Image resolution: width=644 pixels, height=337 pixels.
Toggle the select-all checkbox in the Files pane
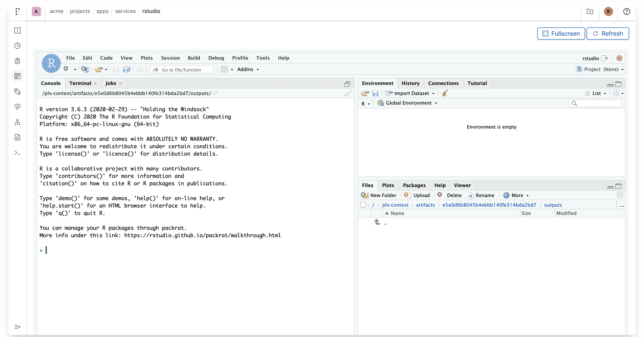pyautogui.click(x=363, y=204)
